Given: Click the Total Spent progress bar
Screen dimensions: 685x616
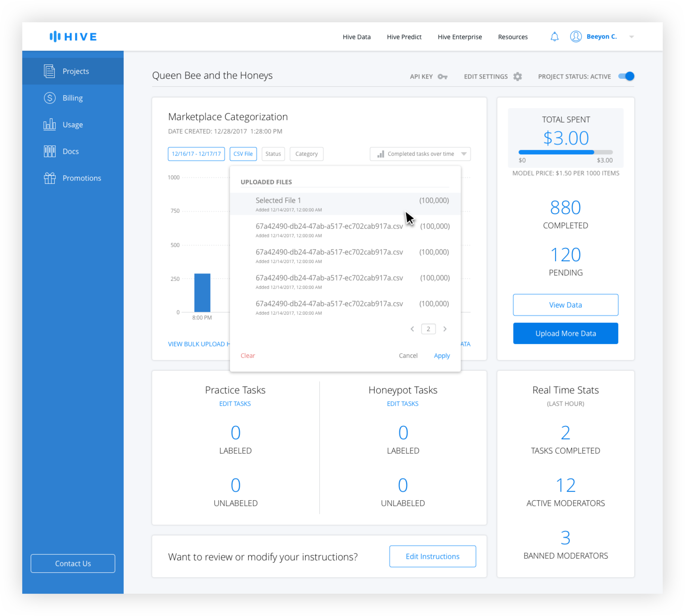Looking at the screenshot, I should pyautogui.click(x=565, y=152).
